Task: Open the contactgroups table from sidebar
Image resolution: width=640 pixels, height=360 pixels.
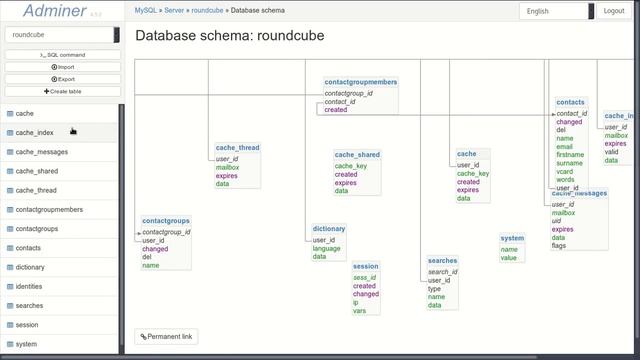Action: (37, 229)
